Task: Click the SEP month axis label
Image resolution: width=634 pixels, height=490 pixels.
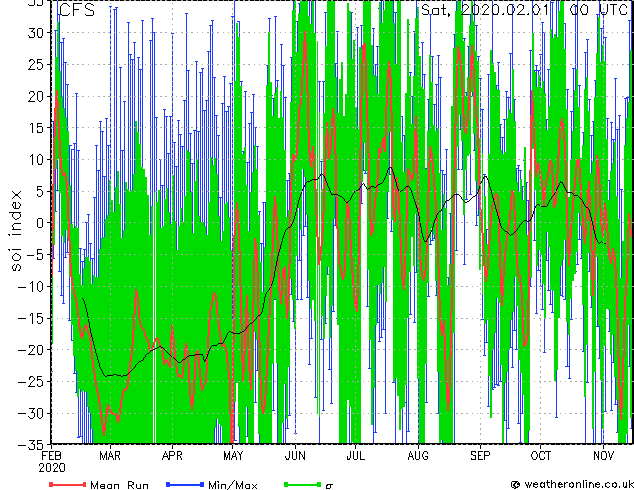Action: [480, 456]
